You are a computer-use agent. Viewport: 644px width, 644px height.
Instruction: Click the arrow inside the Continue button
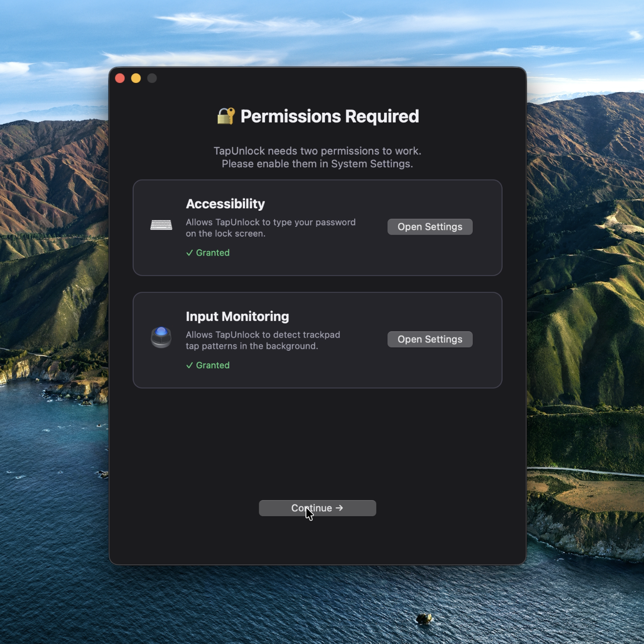pos(340,508)
